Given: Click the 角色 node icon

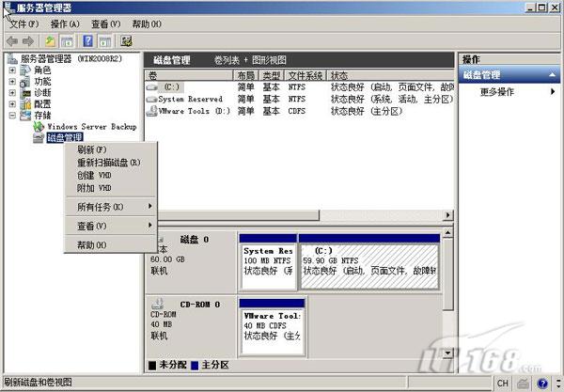Looking at the screenshot, I should (25, 71).
